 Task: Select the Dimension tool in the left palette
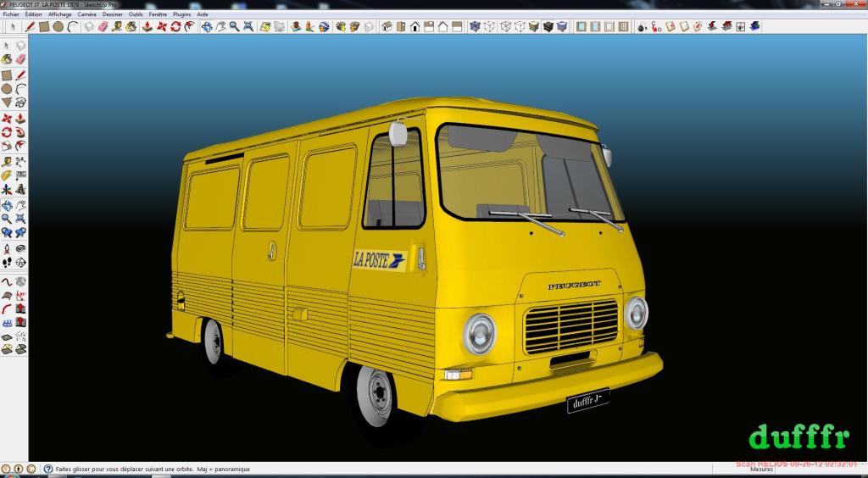tap(20, 161)
